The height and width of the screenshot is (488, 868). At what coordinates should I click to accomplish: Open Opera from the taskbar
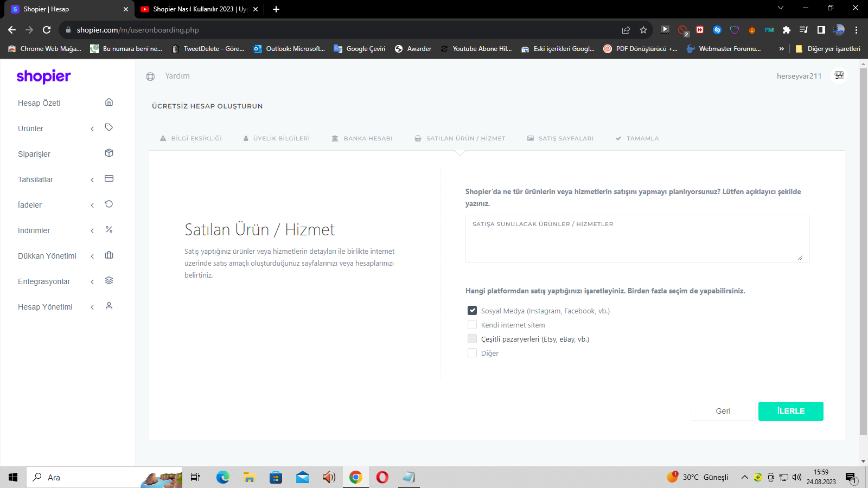(x=382, y=477)
